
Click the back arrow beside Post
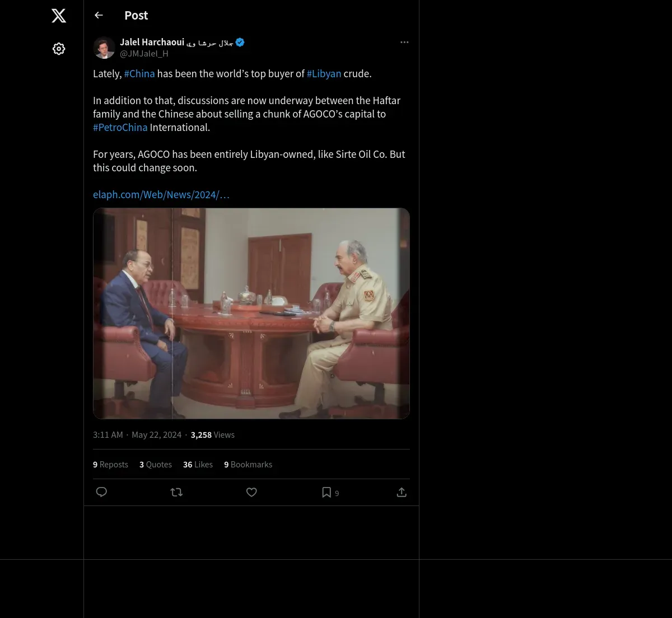[99, 16]
